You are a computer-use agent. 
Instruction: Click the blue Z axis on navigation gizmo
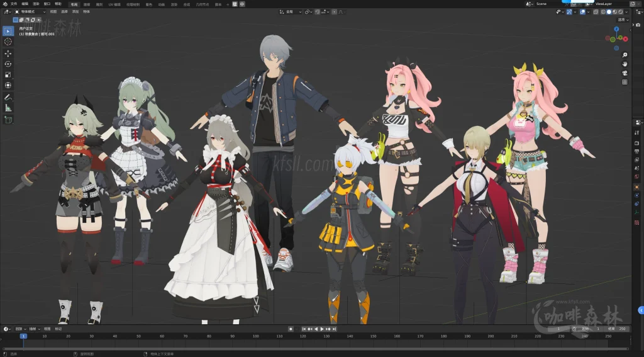(x=616, y=29)
